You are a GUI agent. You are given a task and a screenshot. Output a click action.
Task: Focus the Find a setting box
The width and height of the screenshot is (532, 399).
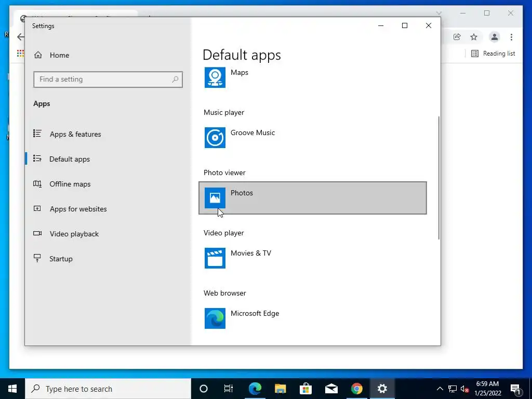(x=108, y=79)
